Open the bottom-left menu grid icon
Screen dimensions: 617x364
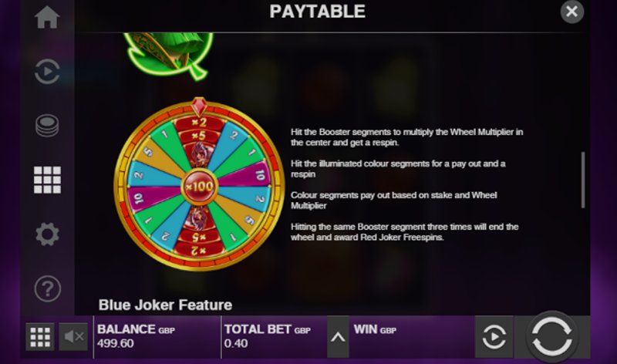(x=40, y=337)
